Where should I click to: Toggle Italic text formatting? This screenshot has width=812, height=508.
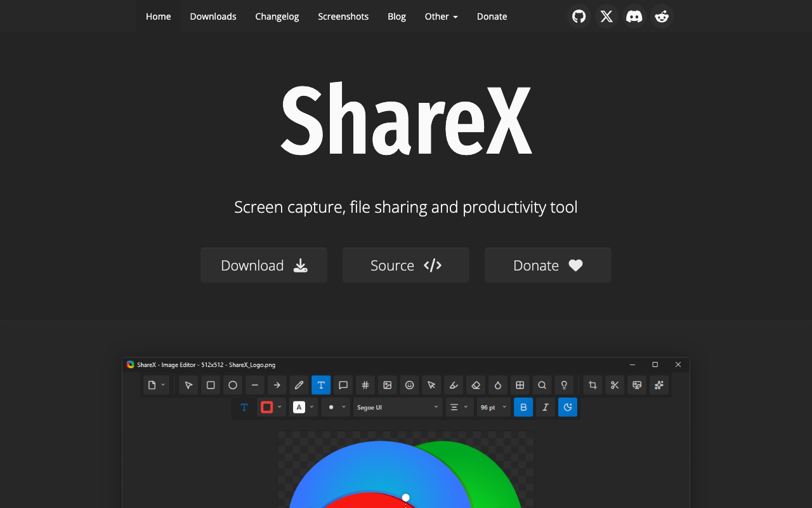coord(546,407)
